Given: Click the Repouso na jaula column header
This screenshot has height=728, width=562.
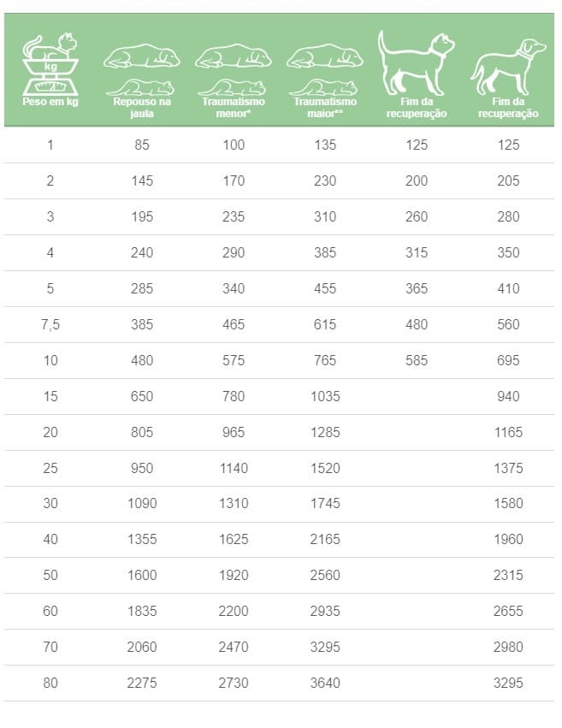Looking at the screenshot, I should coord(142,108).
